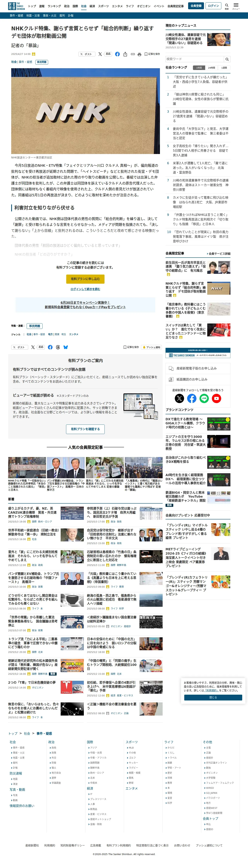Open the NHK building main article image
The width and height of the screenshot is (248, 868).
point(86,111)
